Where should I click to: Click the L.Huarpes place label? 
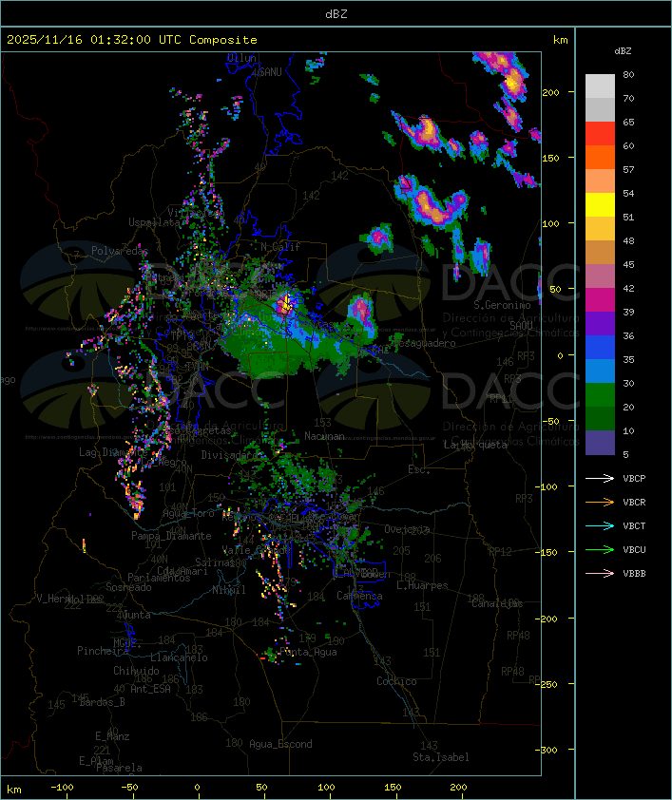pyautogui.click(x=422, y=585)
